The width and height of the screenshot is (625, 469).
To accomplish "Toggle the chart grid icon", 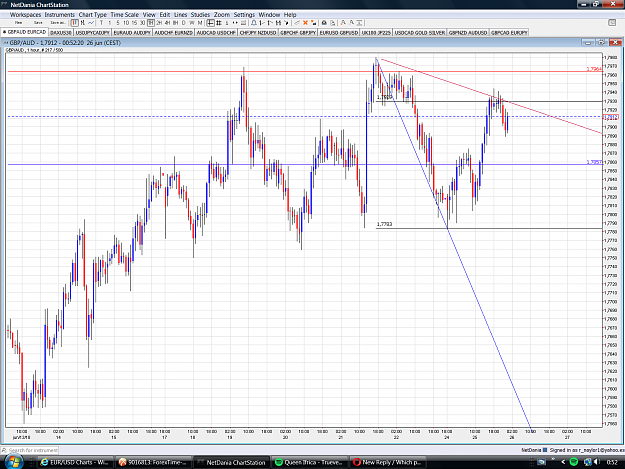I will pyautogui.click(x=219, y=23).
